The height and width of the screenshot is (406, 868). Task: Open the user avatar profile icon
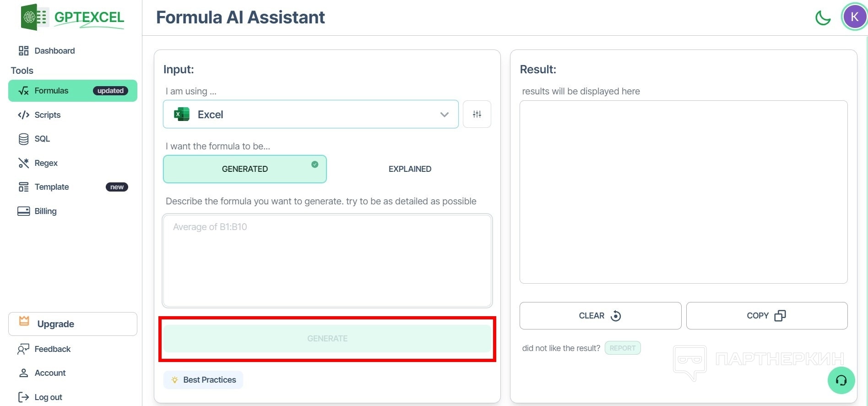[x=854, y=17]
